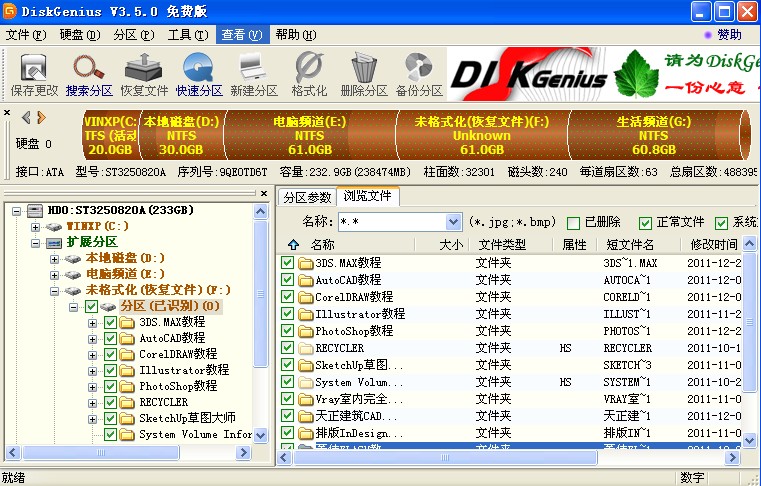Collapse the 分区(已识别)(0) tree node
The image size is (761, 486).
pyautogui.click(x=73, y=307)
